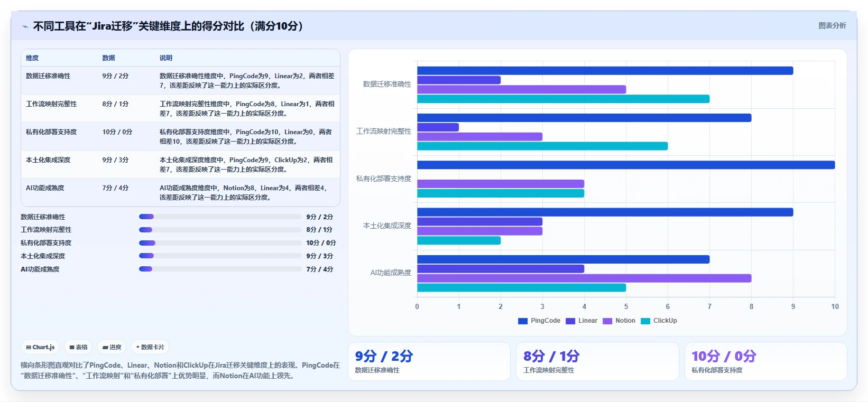This screenshot has height=402, width=868.
Task: Click the Notion purple legend swatch
Action: coord(607,321)
